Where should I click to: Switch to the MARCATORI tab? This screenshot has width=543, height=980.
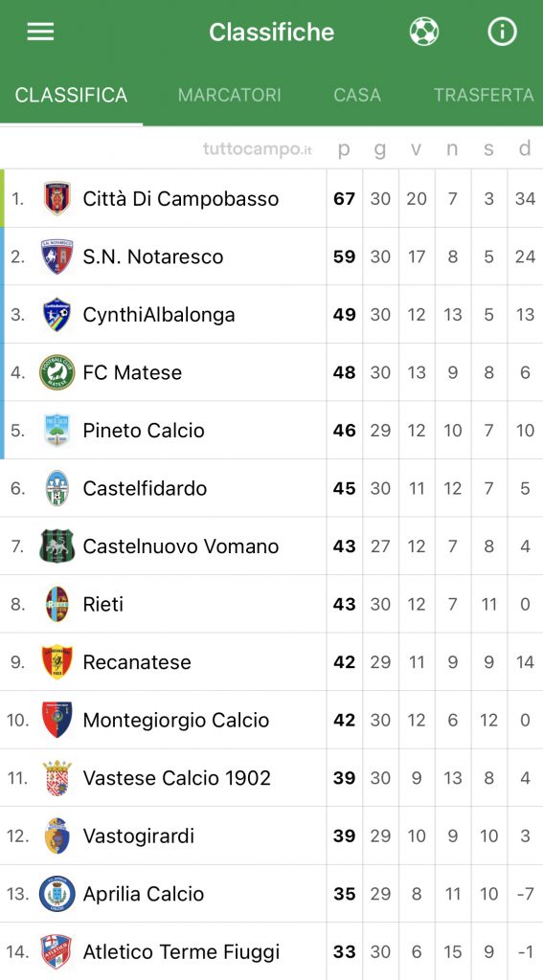(230, 95)
